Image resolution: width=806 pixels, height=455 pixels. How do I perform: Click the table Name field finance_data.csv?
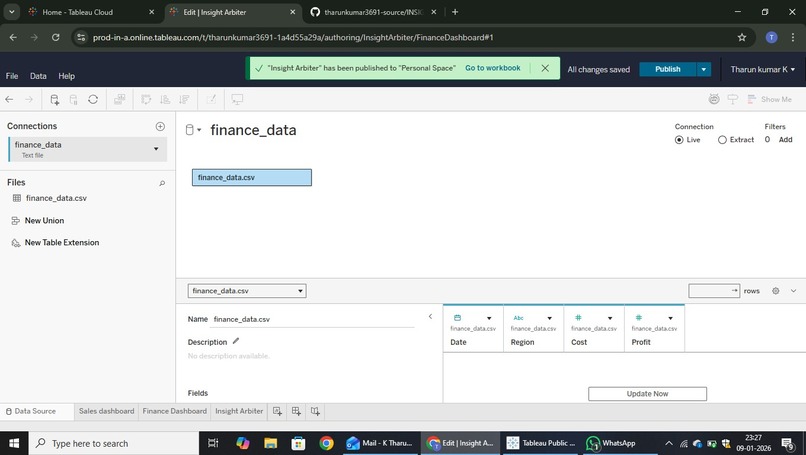pos(314,319)
